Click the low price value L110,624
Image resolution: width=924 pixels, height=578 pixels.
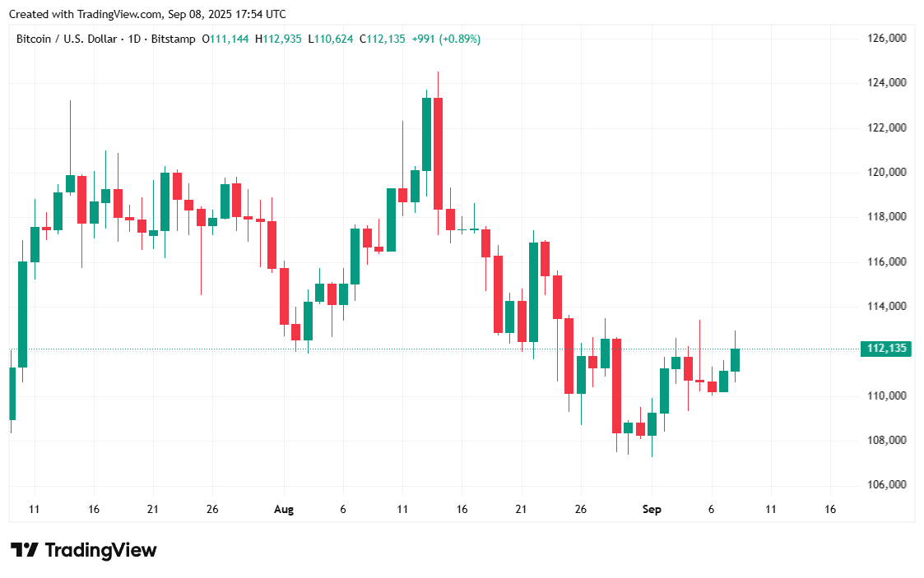330,39
